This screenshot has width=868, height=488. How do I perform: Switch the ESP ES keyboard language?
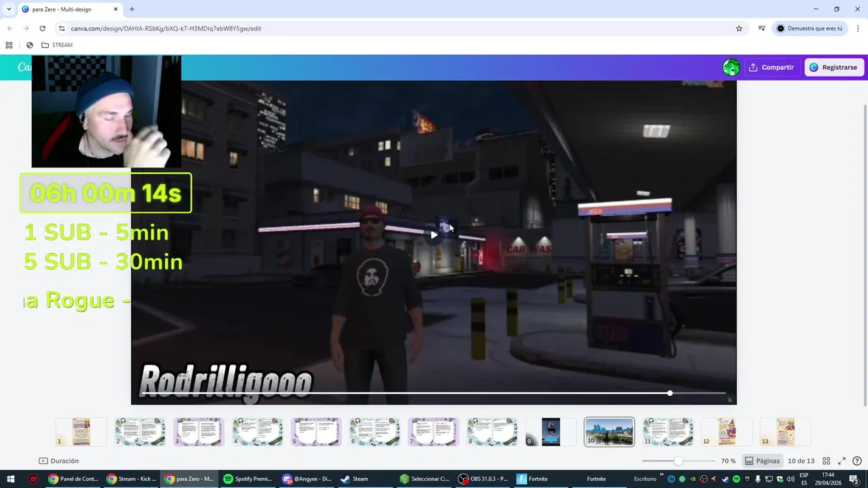click(804, 479)
